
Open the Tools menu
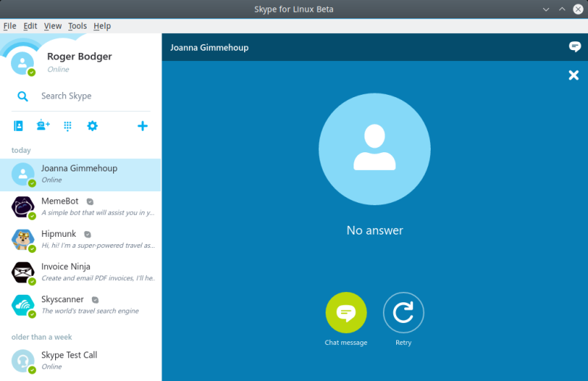tap(77, 26)
